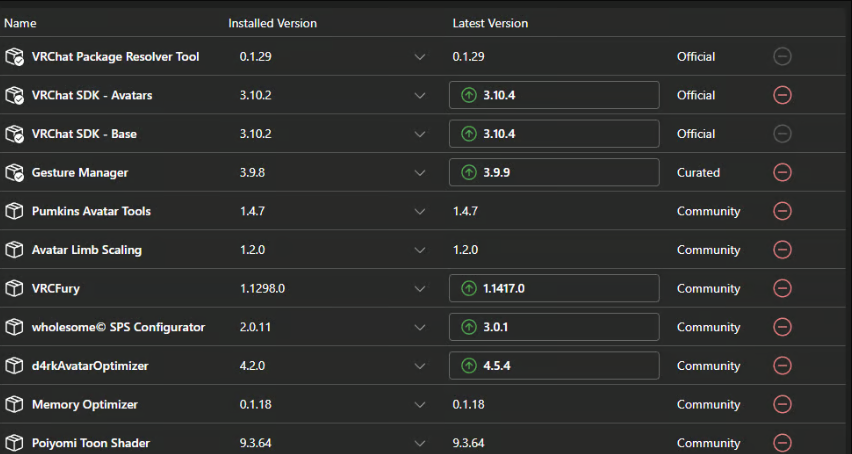852x454 pixels.
Task: Click the package icon beside VRChat SDK - Base
Action: [14, 134]
